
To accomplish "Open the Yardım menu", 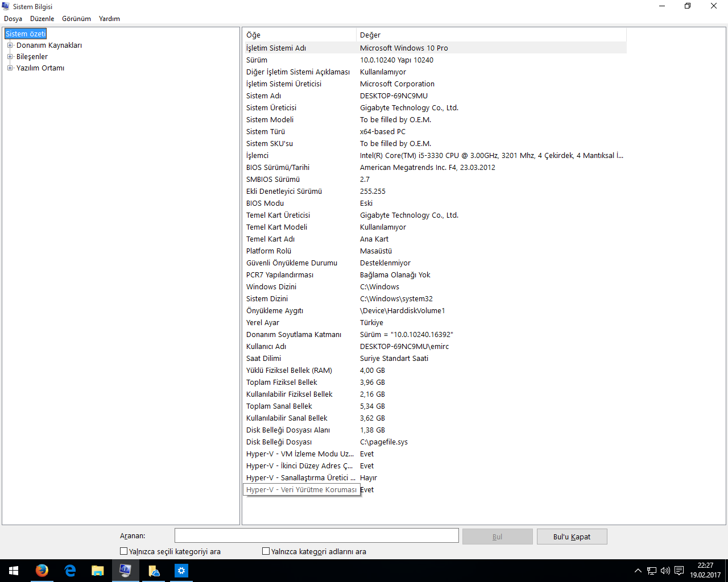I will [109, 19].
